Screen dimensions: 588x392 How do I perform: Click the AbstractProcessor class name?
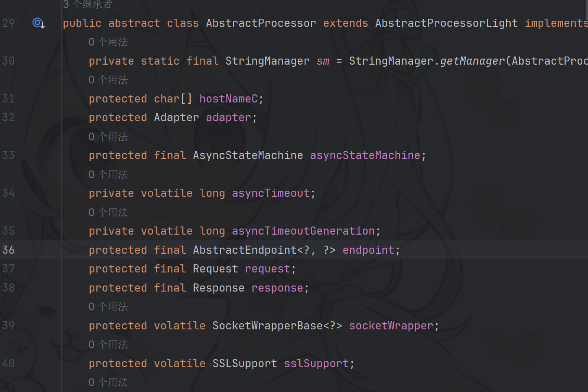[261, 23]
